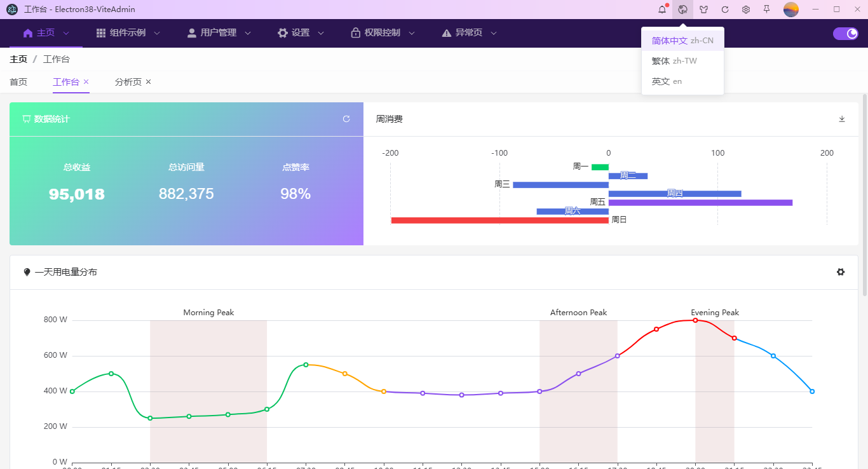Viewport: 868px width, 469px height.
Task: Click the user avatar picture
Action: point(790,9)
